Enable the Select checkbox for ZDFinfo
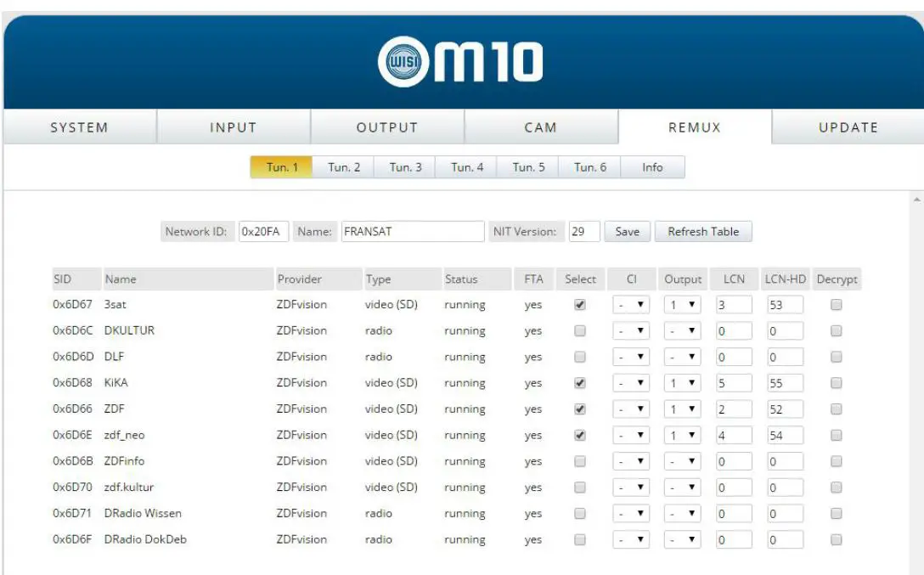This screenshot has height=575, width=924. point(581,460)
